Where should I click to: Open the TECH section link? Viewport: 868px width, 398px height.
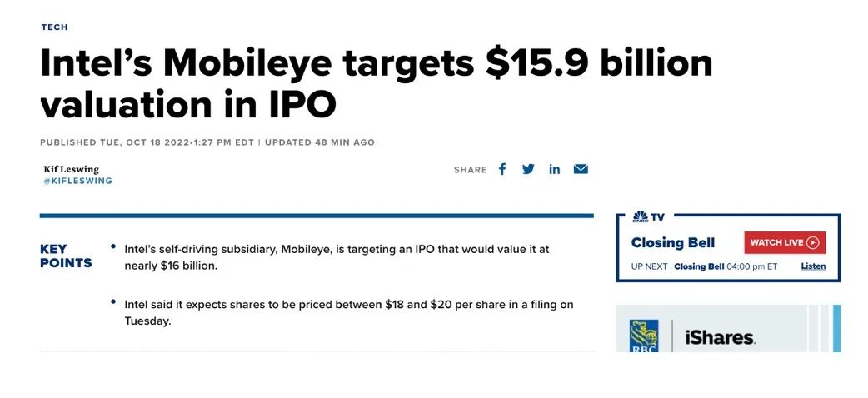tap(54, 27)
